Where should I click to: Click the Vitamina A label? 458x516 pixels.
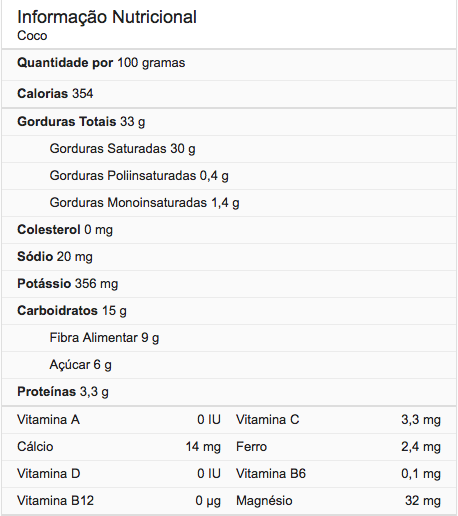[48, 420]
